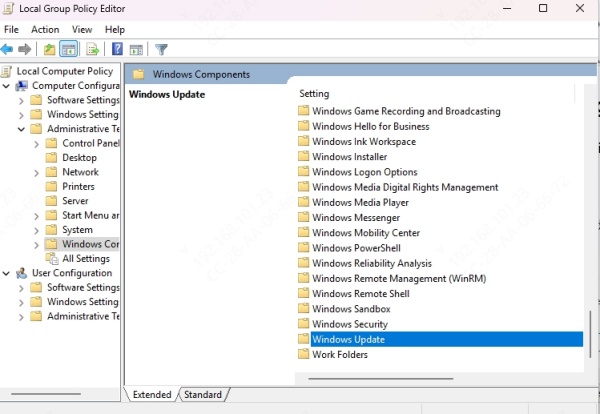Open the File menu
Image resolution: width=600 pixels, height=414 pixels.
tap(11, 29)
